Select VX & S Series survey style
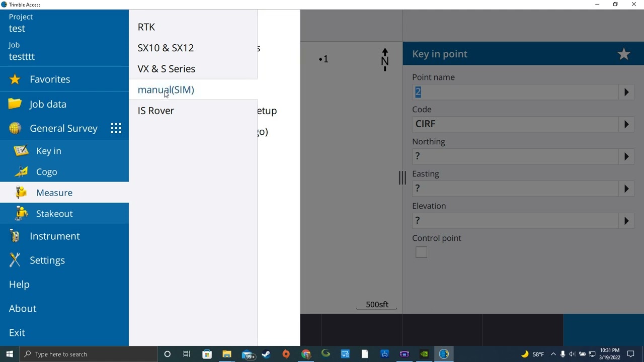The width and height of the screenshot is (644, 362). click(x=193, y=69)
